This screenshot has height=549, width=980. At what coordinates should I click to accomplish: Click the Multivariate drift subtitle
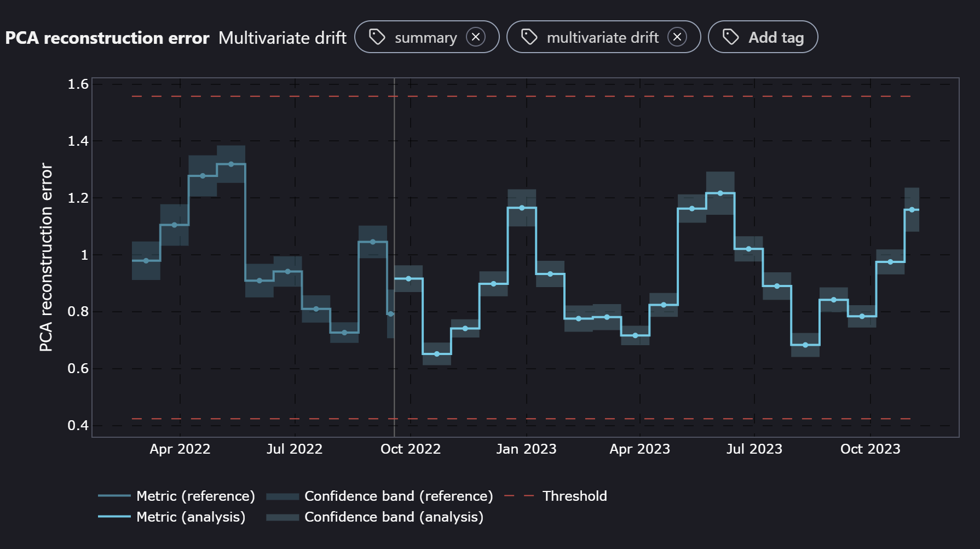283,38
